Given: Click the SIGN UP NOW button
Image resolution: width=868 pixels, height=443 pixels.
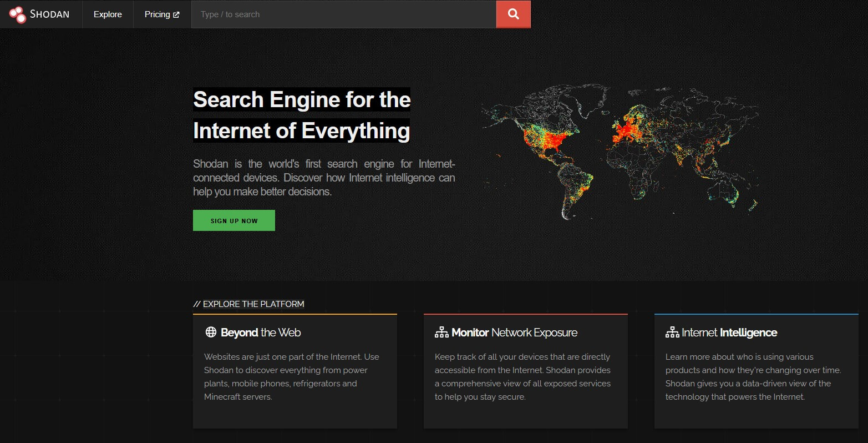Looking at the screenshot, I should [234, 220].
